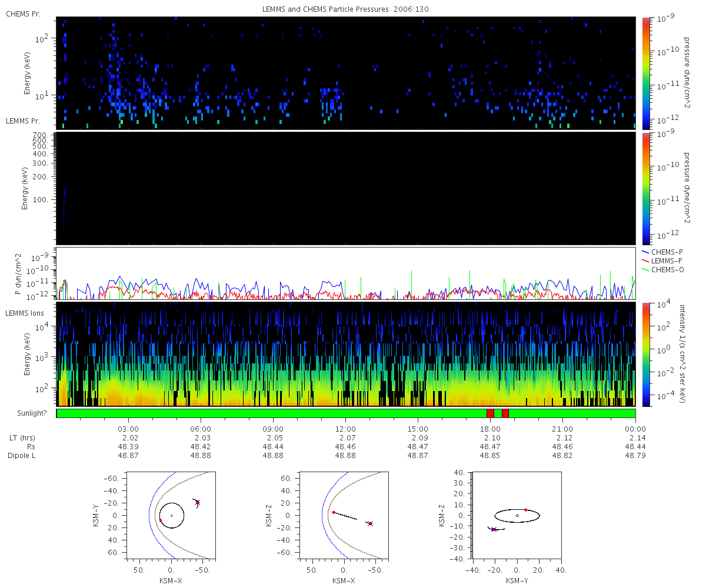The width and height of the screenshot is (706, 588).
Task: Click the first red segment in Sunlight bar
Action: [490, 413]
